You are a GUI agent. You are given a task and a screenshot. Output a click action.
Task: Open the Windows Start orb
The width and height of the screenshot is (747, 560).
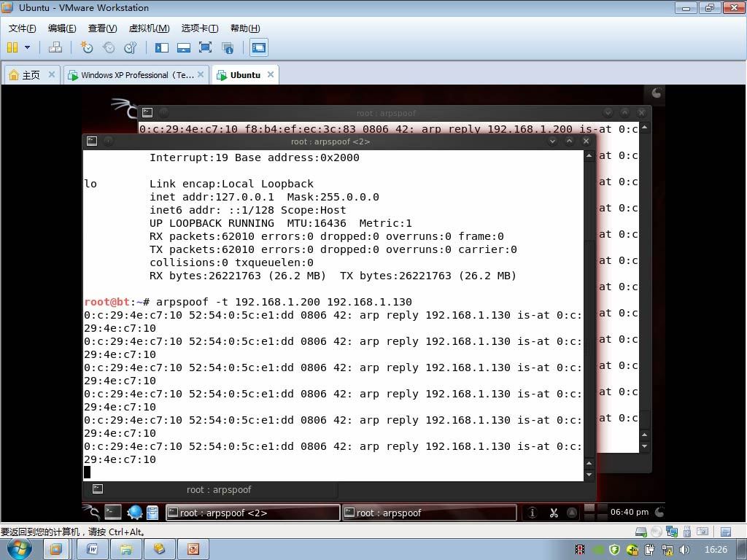[x=20, y=548]
